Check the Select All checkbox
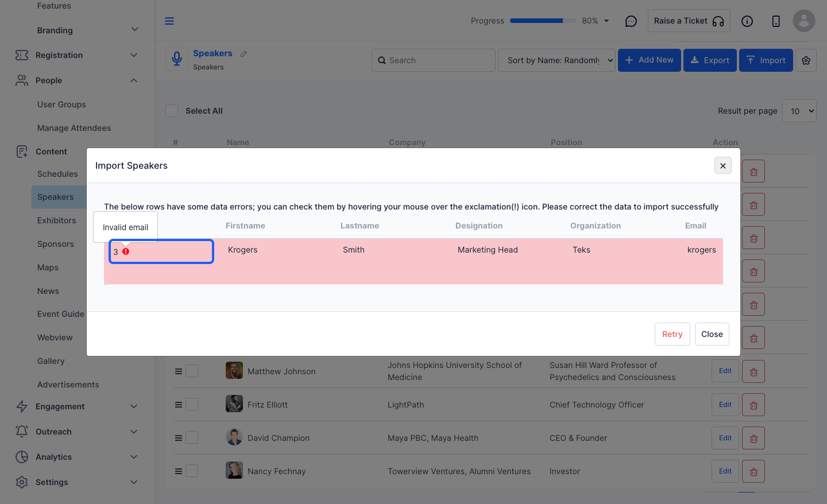Image resolution: width=827 pixels, height=504 pixels. coord(172,111)
